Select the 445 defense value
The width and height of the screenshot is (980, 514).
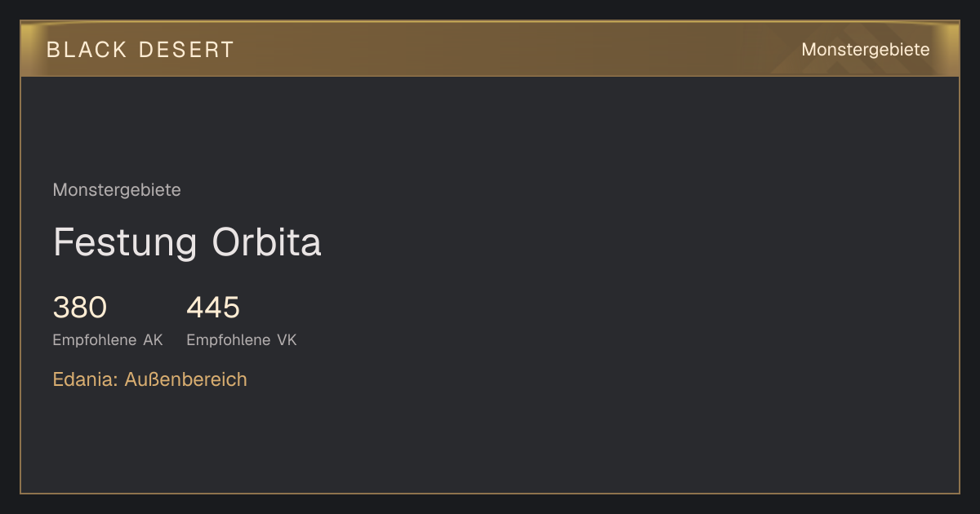pyautogui.click(x=213, y=308)
